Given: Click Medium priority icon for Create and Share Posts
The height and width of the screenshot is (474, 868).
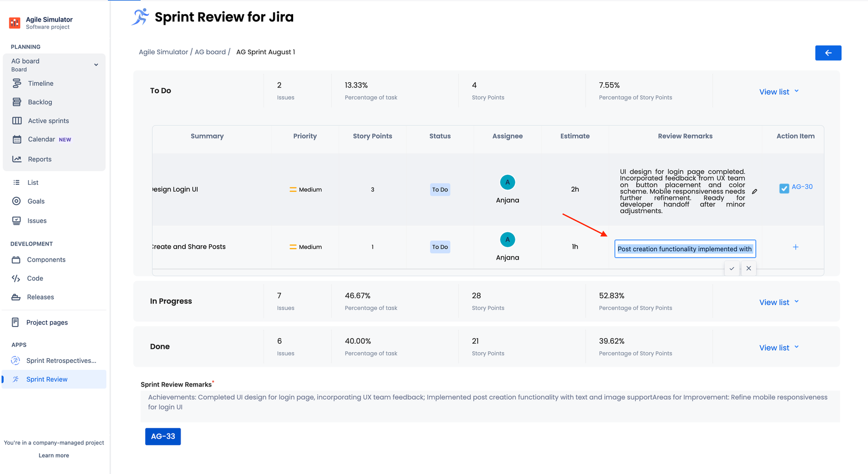Looking at the screenshot, I should [x=293, y=247].
